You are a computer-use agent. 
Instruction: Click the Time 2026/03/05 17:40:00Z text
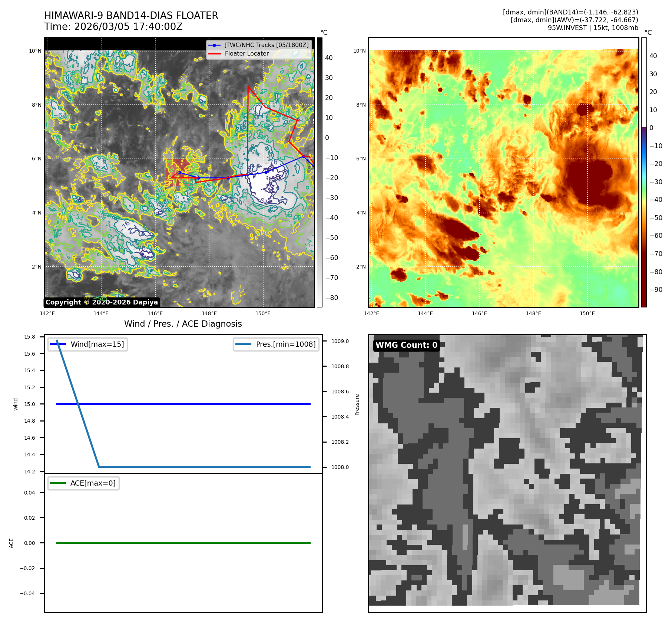[x=113, y=27]
